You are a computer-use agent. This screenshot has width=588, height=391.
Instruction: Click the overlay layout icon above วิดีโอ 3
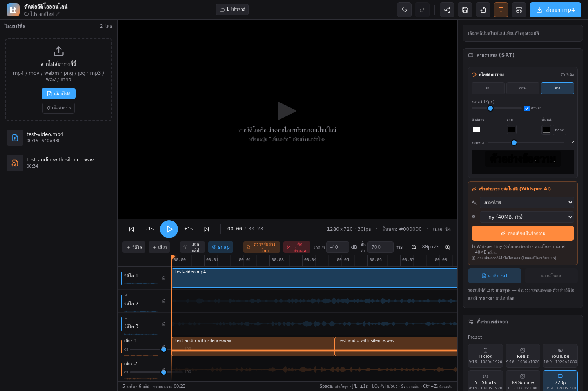coord(126,317)
